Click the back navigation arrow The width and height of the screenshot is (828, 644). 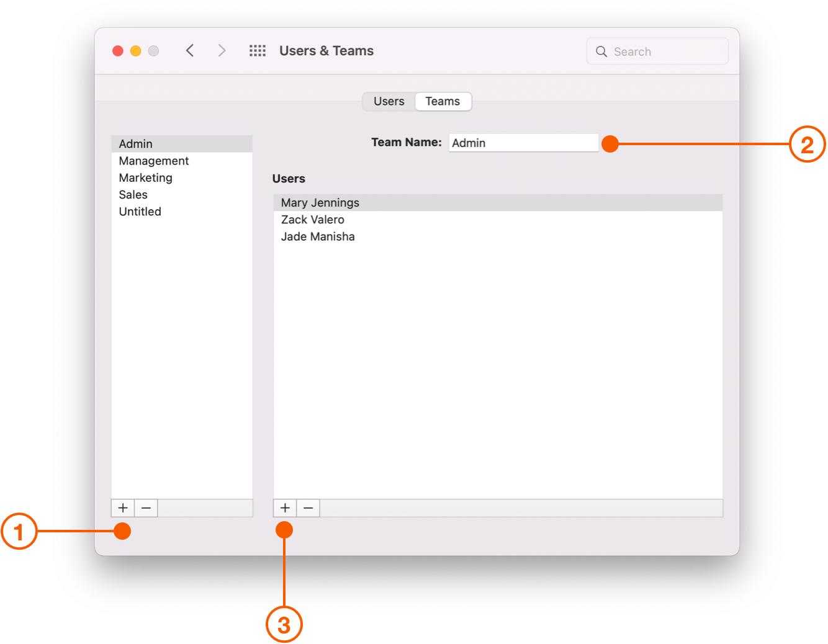click(x=190, y=50)
